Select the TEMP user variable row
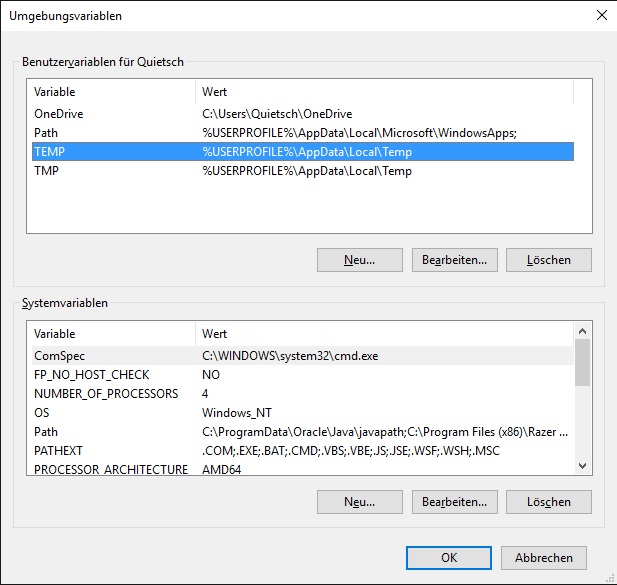The width and height of the screenshot is (617, 585). [x=303, y=151]
